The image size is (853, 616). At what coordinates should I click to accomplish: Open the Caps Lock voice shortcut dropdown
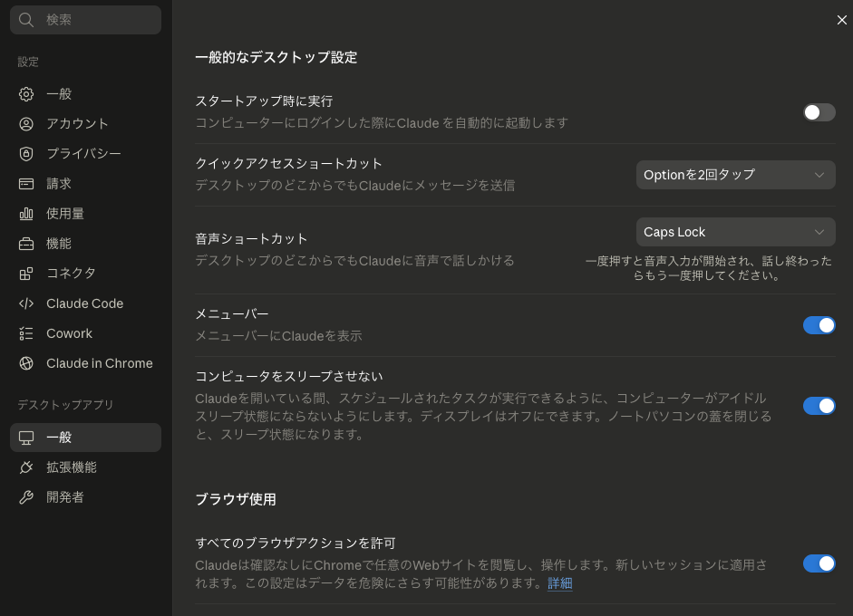pos(735,232)
